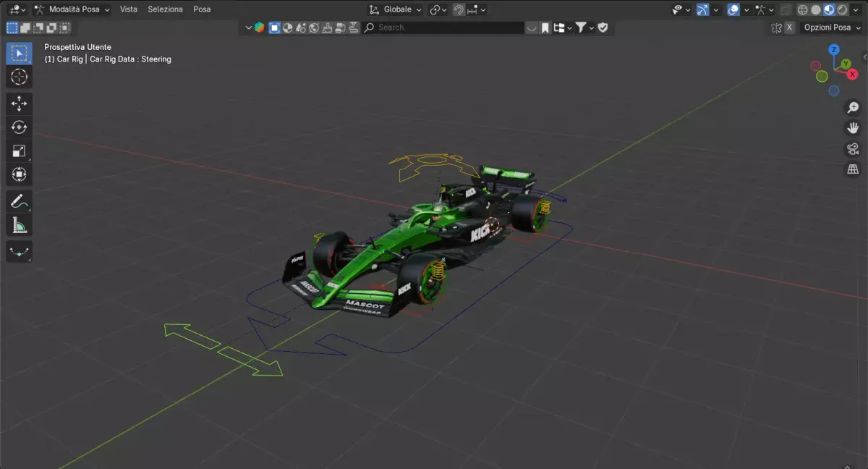The image size is (868, 469).
Task: Open pivot point dropdown
Action: [438, 9]
